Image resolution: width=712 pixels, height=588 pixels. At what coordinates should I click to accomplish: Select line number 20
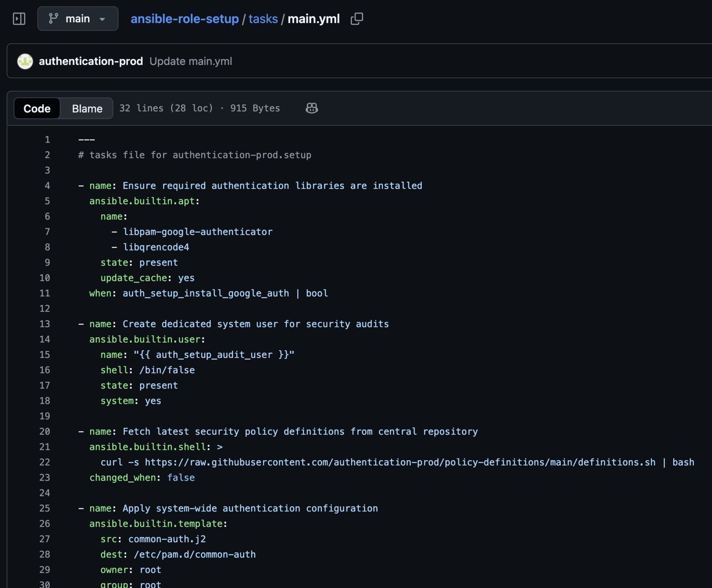(45, 432)
